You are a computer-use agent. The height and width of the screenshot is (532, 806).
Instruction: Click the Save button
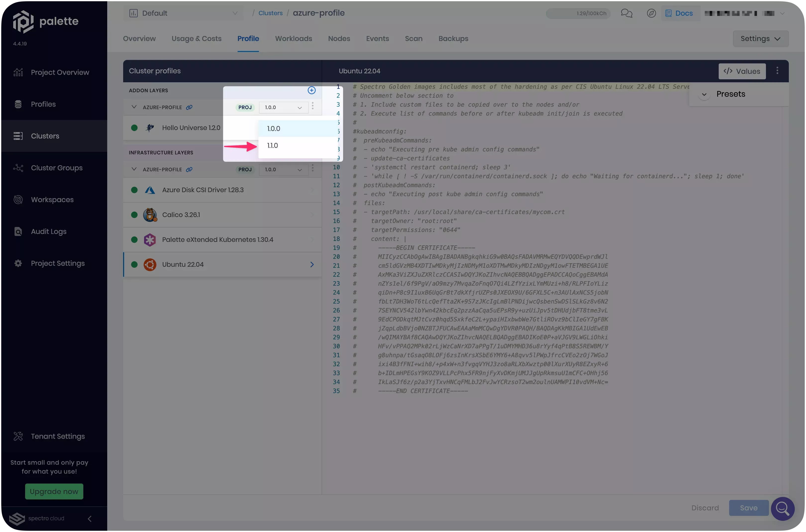(x=748, y=508)
